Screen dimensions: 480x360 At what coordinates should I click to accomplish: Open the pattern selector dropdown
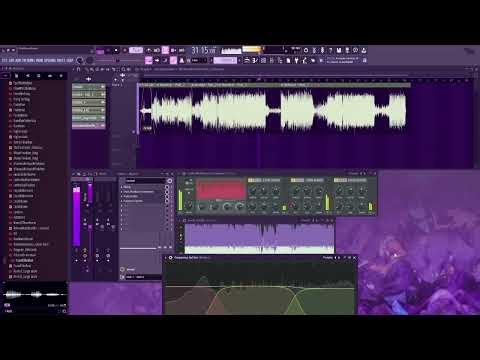[225, 60]
